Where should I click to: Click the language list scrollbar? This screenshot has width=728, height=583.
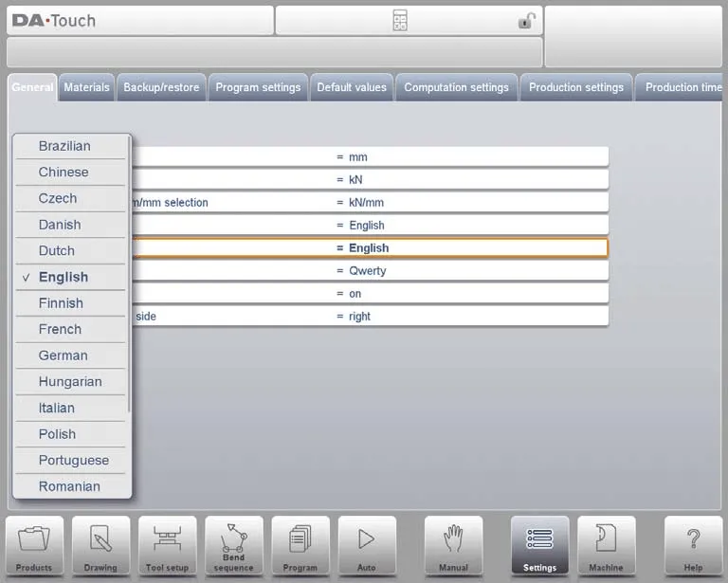129,284
